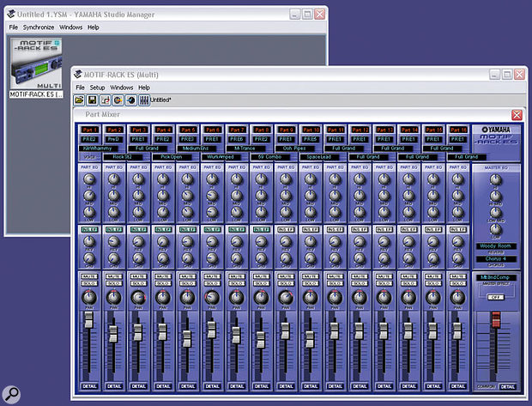Mute Part 2
Screen dimensions: 532x406
point(113,276)
